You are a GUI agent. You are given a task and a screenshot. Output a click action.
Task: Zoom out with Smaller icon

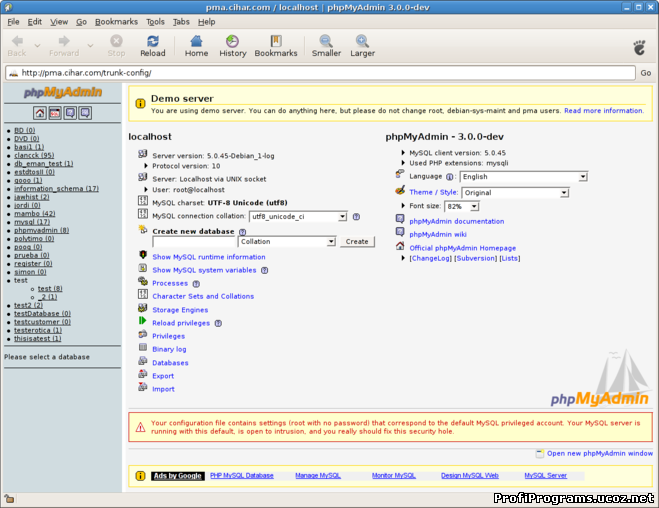click(x=326, y=41)
